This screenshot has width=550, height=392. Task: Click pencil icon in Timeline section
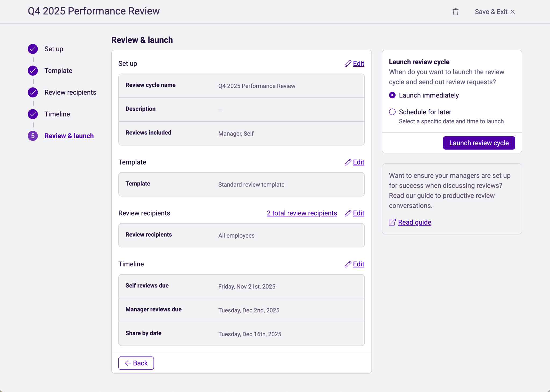[x=348, y=264]
